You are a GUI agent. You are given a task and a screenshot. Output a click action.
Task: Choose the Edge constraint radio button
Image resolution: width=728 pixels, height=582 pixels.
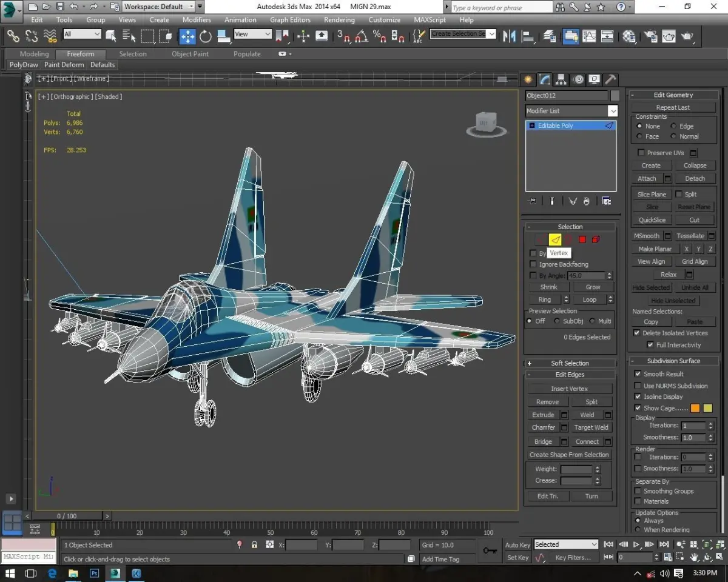[673, 126]
